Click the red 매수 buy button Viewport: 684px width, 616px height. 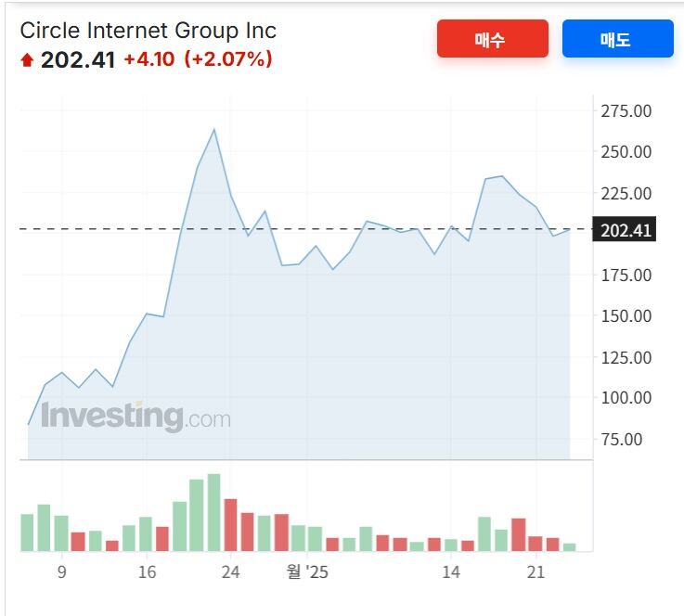click(492, 39)
